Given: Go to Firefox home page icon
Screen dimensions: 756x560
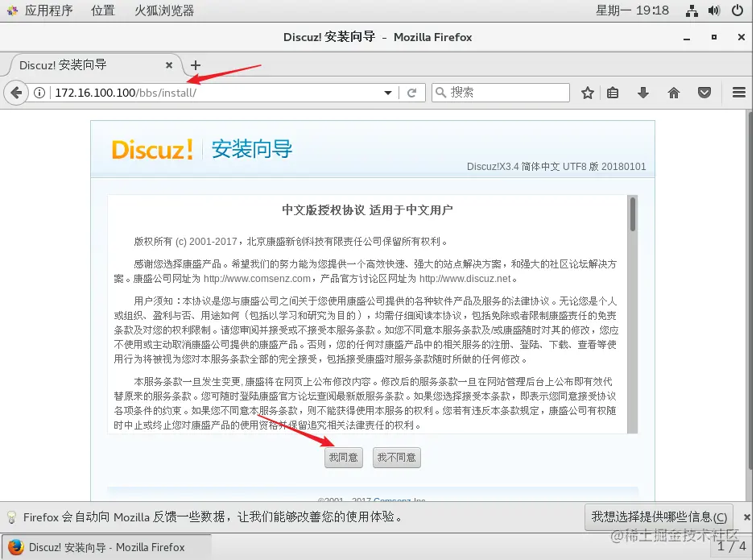Looking at the screenshot, I should (674, 93).
